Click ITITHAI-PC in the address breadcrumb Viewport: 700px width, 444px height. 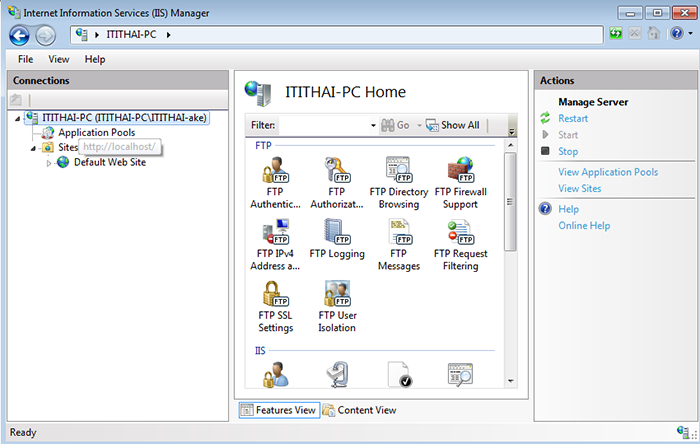[131, 34]
